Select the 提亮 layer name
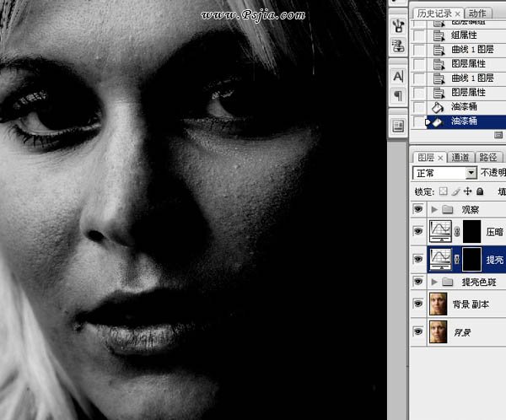 point(495,260)
